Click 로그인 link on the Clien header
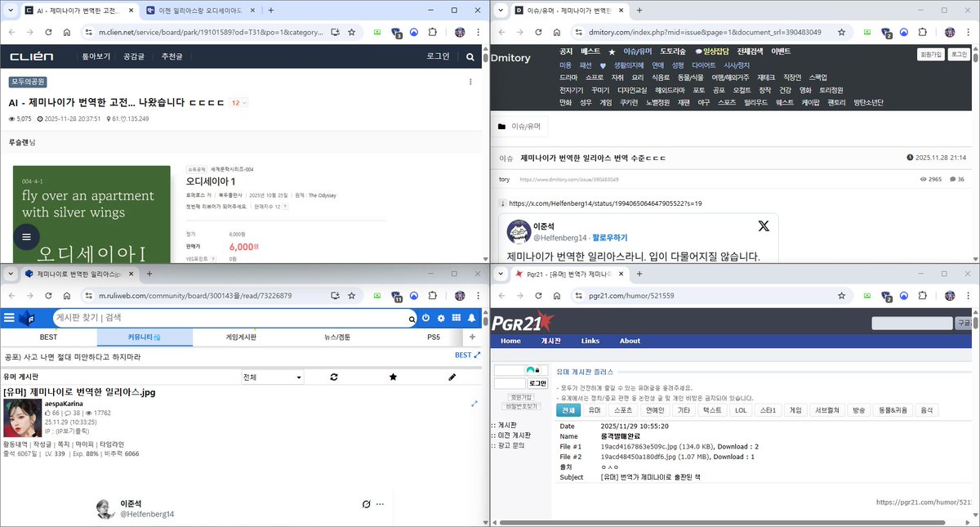The height and width of the screenshot is (527, 980). click(438, 56)
